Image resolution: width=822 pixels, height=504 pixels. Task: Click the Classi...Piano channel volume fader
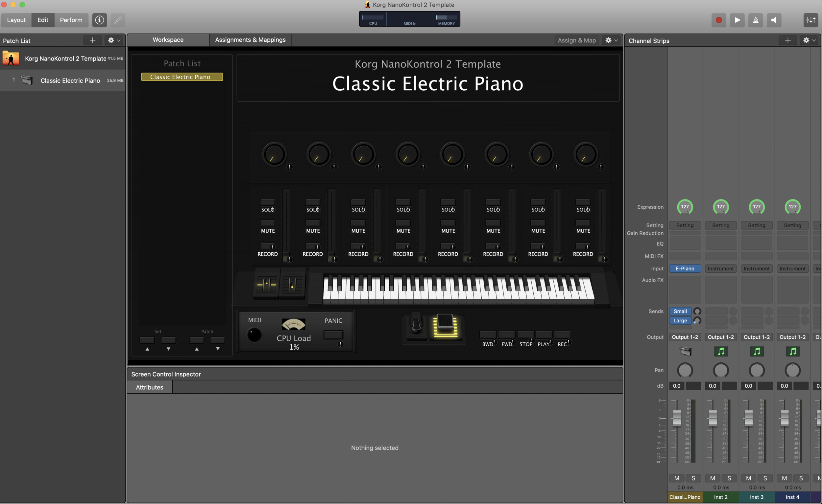(x=677, y=418)
